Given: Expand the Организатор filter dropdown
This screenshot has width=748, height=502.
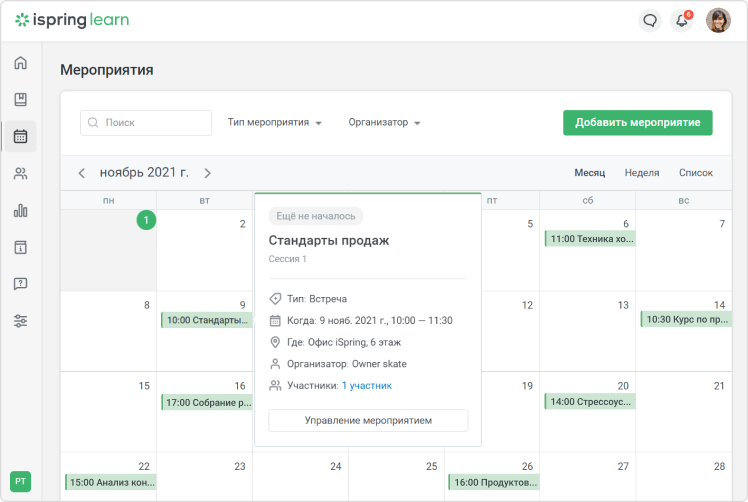Looking at the screenshot, I should tap(384, 123).
